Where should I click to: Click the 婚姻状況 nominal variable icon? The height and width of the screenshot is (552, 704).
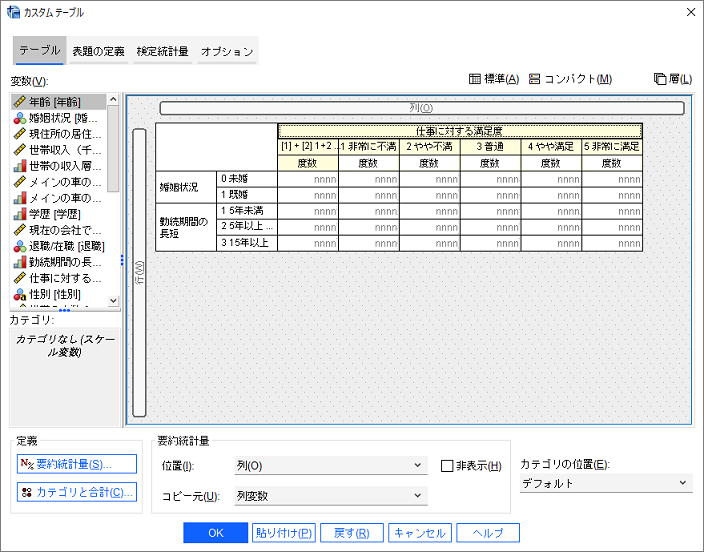point(20,118)
